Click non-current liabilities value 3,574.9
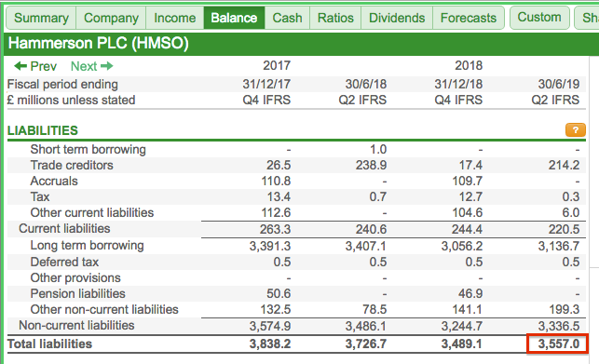 pos(270,326)
